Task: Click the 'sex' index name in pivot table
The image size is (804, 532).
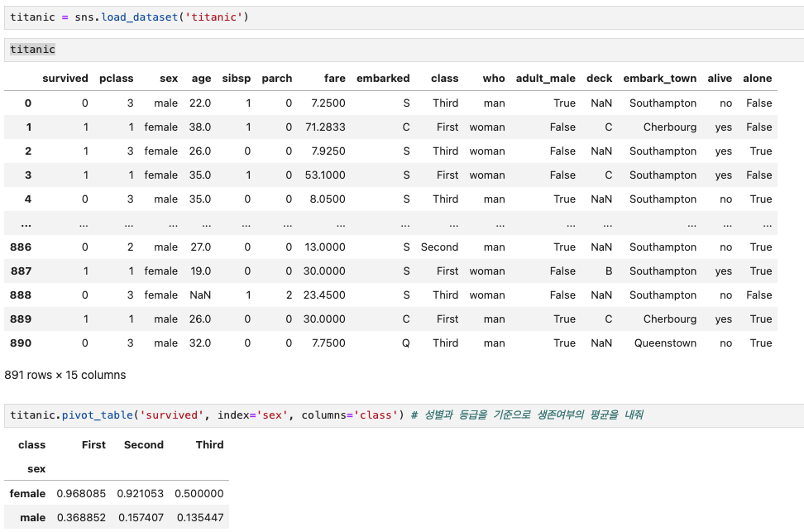Action: 36,469
